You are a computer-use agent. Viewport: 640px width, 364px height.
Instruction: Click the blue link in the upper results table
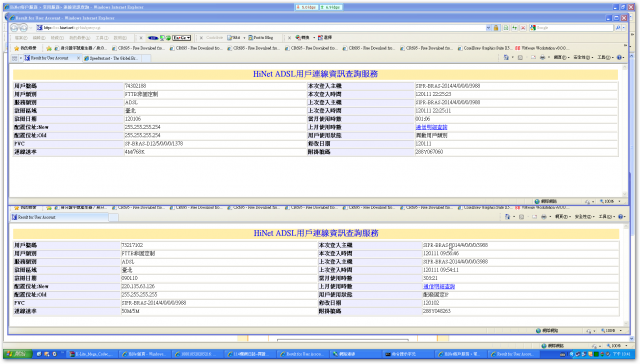coord(431,127)
